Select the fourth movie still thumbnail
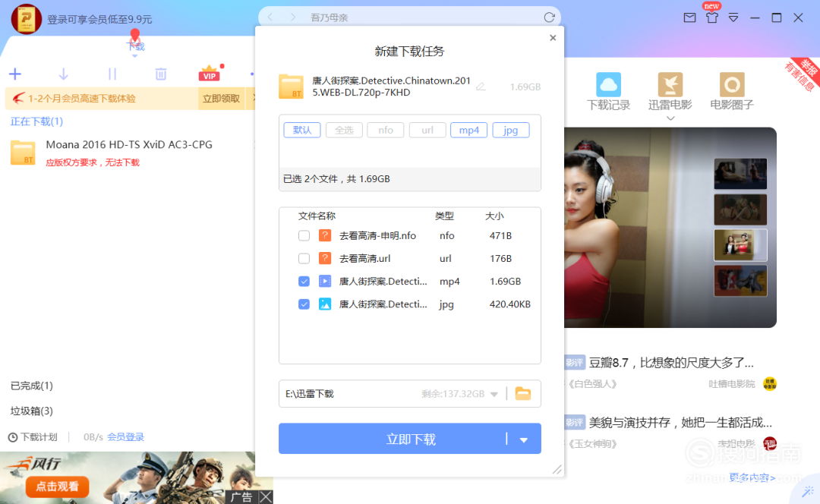Screen dimensions: 820x504 pyautogui.click(x=740, y=280)
